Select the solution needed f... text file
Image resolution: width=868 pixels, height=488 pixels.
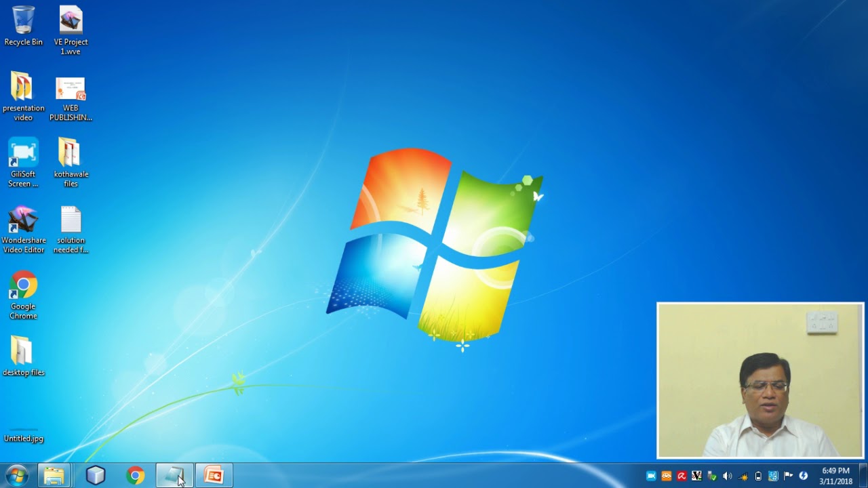(71, 230)
